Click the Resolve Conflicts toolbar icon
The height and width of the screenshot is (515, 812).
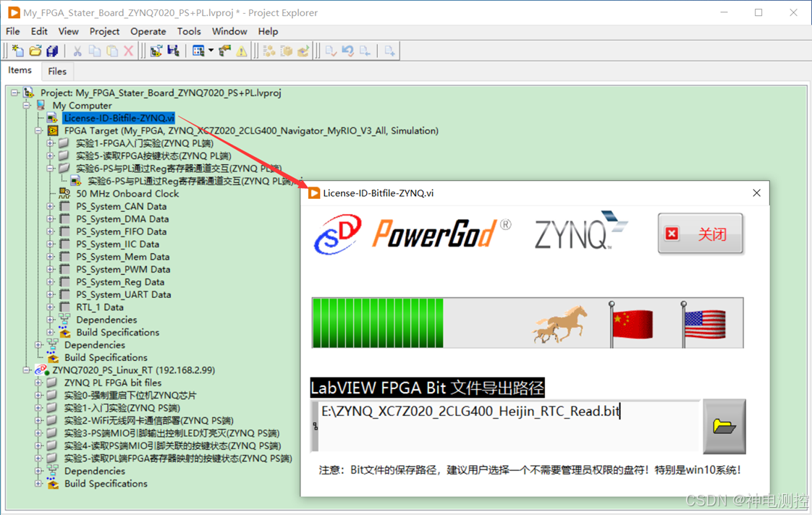pos(225,51)
